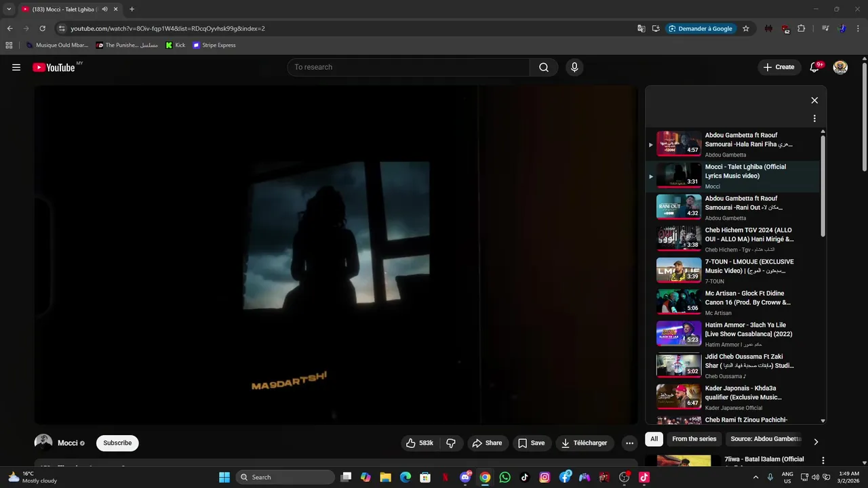Viewport: 868px width, 488px height.
Task: Open the Mocci channel name link
Action: pyautogui.click(x=67, y=443)
